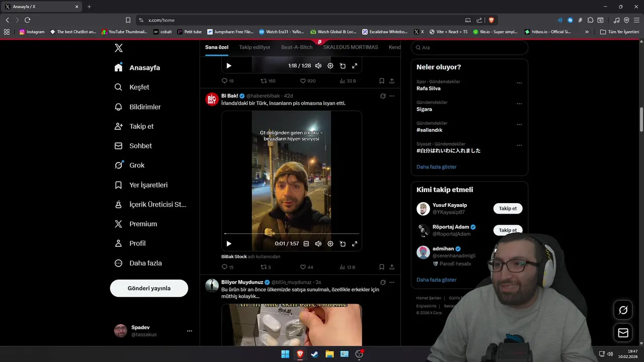This screenshot has width=644, height=362.
Task: Click Grok icon on Bi Bak! post
Action: coord(382,96)
